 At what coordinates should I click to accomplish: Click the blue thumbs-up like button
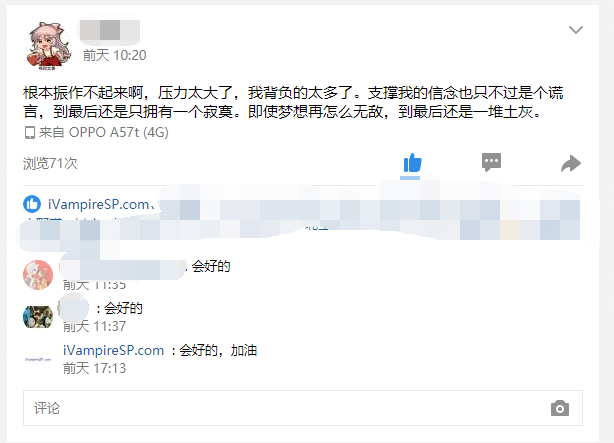tap(412, 163)
